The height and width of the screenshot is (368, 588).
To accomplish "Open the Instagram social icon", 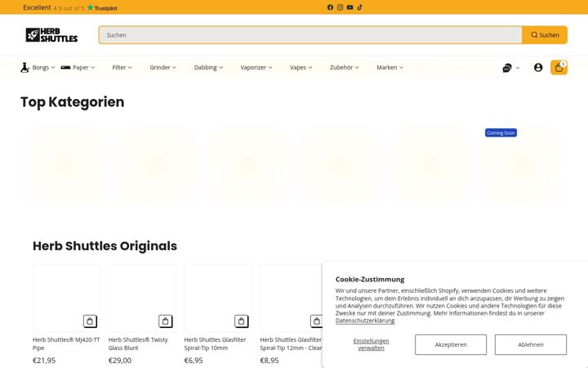I will point(340,7).
